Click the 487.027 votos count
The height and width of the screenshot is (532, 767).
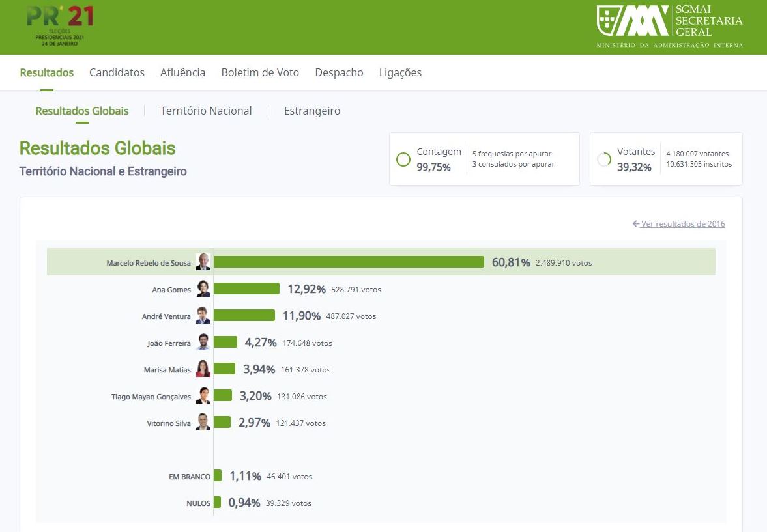351,316
